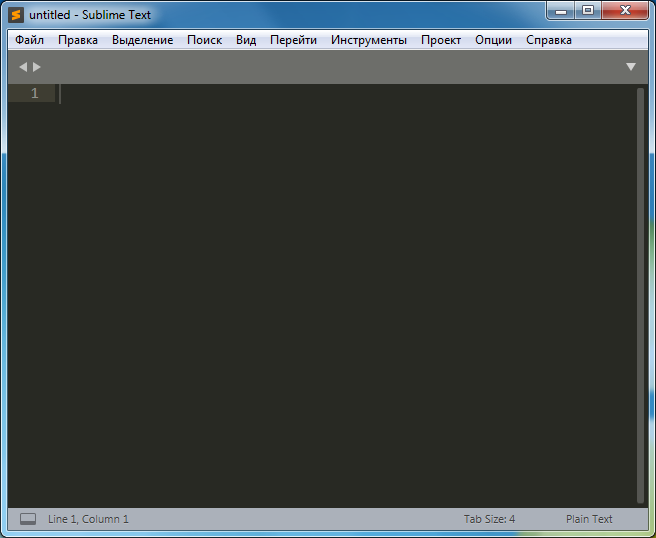Click the right tab scroll arrow
This screenshot has width=656, height=538.
[x=37, y=67]
